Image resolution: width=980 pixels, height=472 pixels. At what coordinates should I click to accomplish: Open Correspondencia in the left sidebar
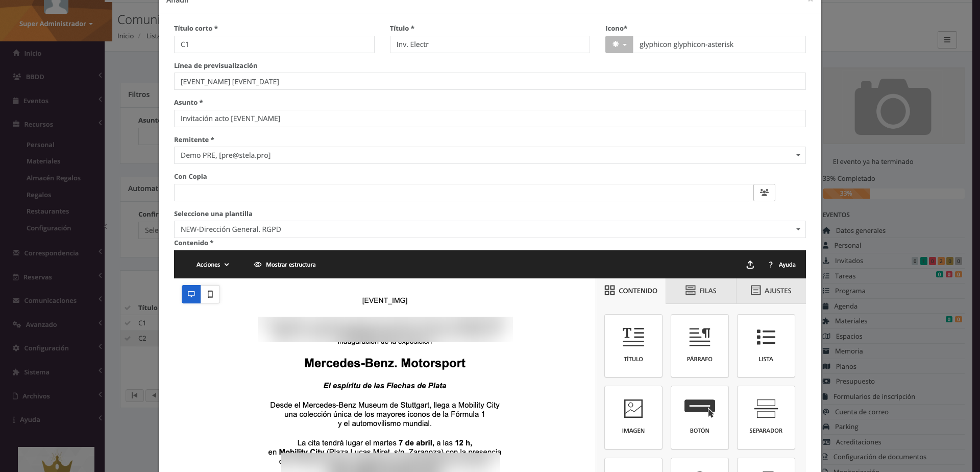(52, 253)
